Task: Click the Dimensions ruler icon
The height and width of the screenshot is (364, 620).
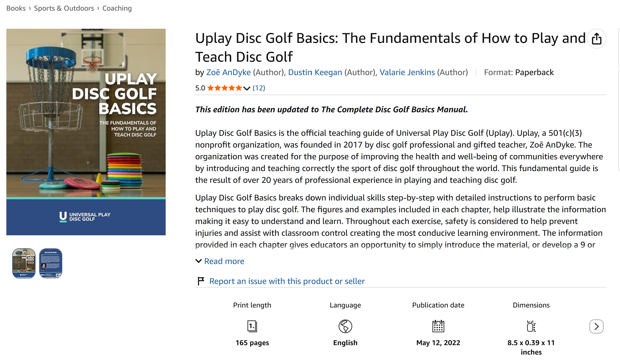Action: [531, 326]
